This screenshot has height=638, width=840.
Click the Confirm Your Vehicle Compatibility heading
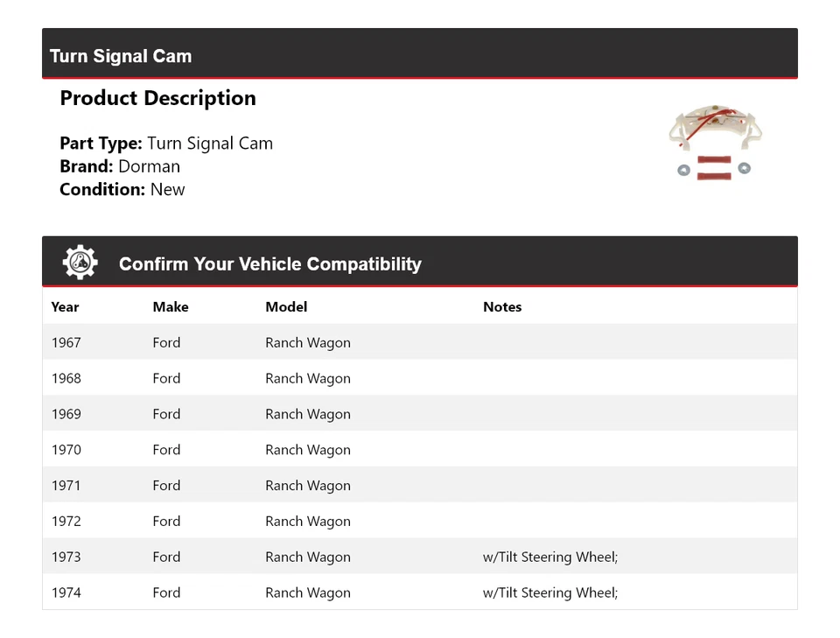[x=270, y=264]
